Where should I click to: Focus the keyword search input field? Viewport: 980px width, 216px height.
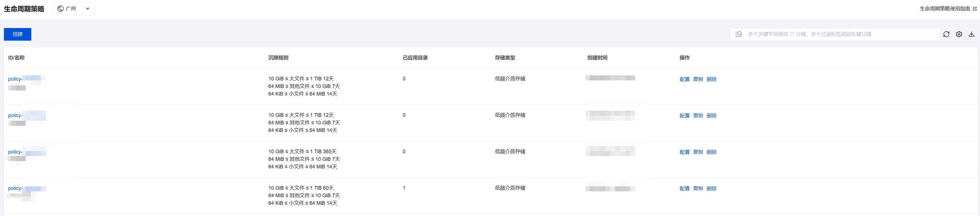tap(837, 34)
